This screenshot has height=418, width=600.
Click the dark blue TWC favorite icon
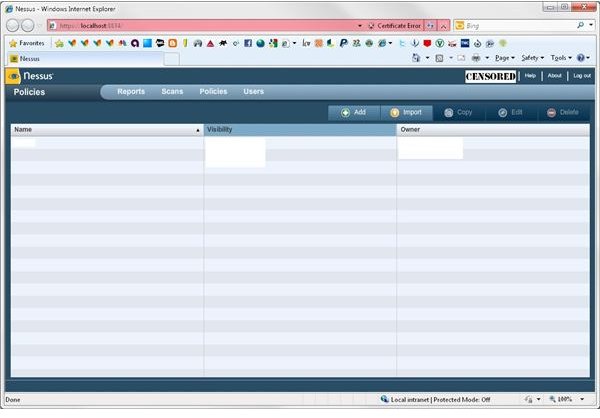465,43
